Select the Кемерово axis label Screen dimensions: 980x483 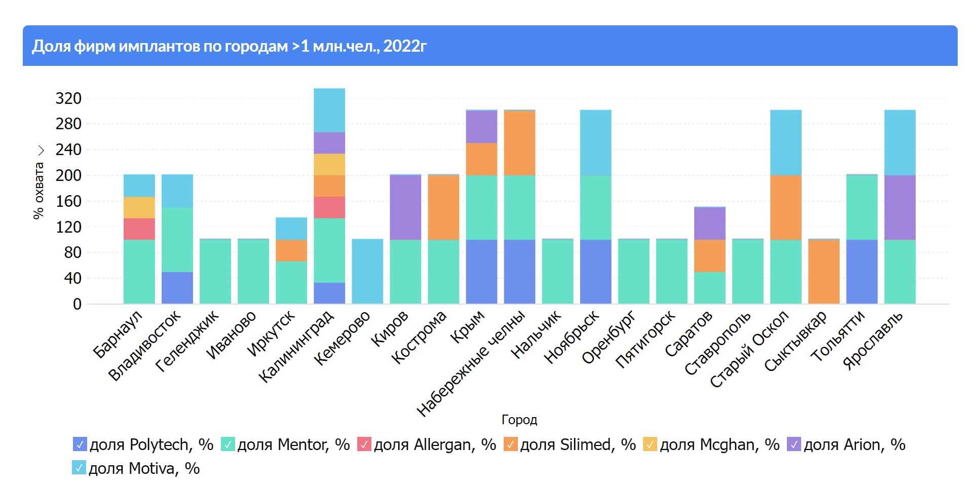click(x=343, y=338)
